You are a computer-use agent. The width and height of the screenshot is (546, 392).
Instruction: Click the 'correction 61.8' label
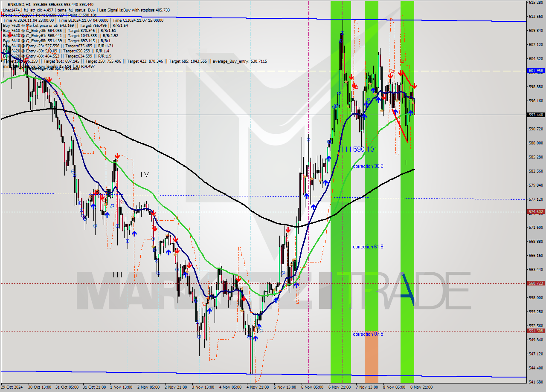368,247
